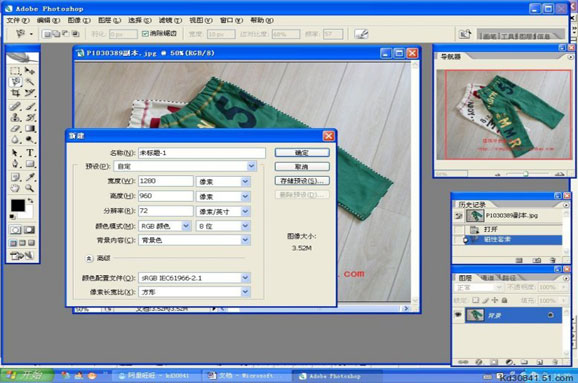Image resolution: width=578 pixels, height=383 pixels.
Task: Swap foreground and background colors
Action: pyautogui.click(x=30, y=201)
